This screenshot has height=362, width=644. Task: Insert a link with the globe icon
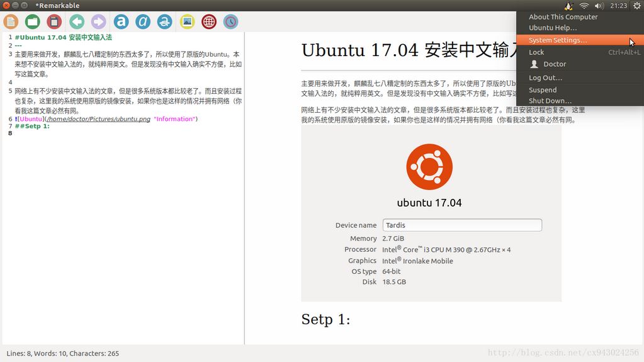[x=209, y=22]
